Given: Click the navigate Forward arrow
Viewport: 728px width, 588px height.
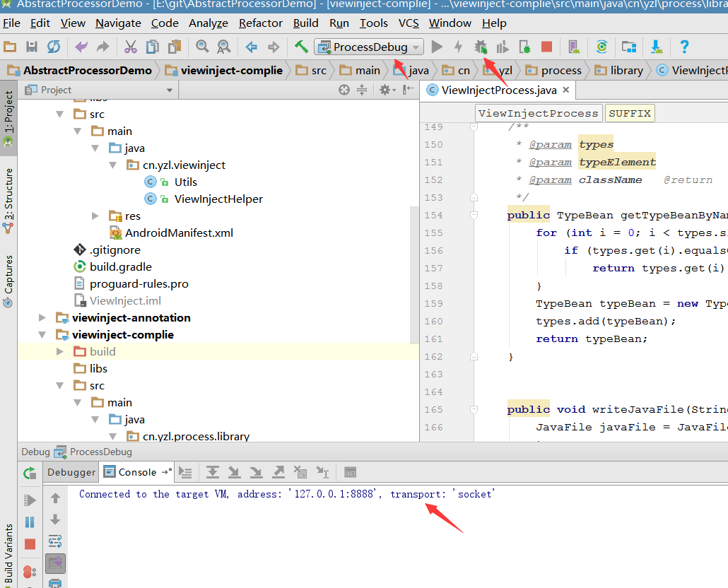Looking at the screenshot, I should tap(274, 47).
